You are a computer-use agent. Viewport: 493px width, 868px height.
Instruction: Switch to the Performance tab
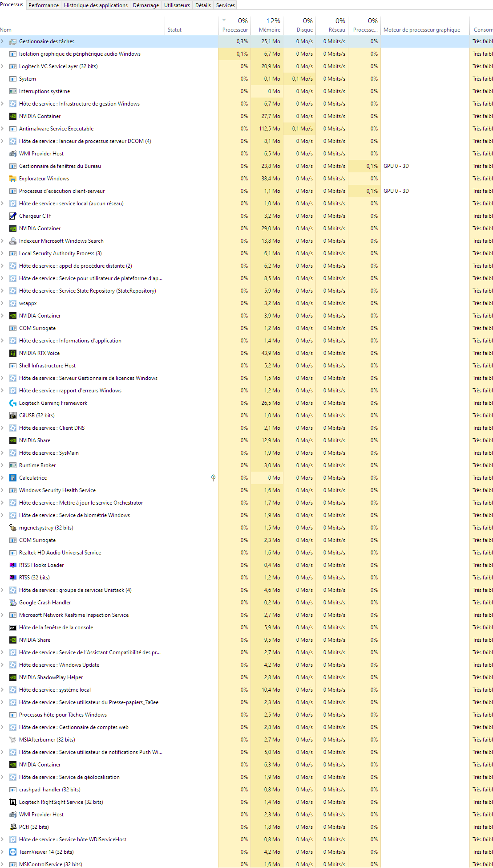43,5
